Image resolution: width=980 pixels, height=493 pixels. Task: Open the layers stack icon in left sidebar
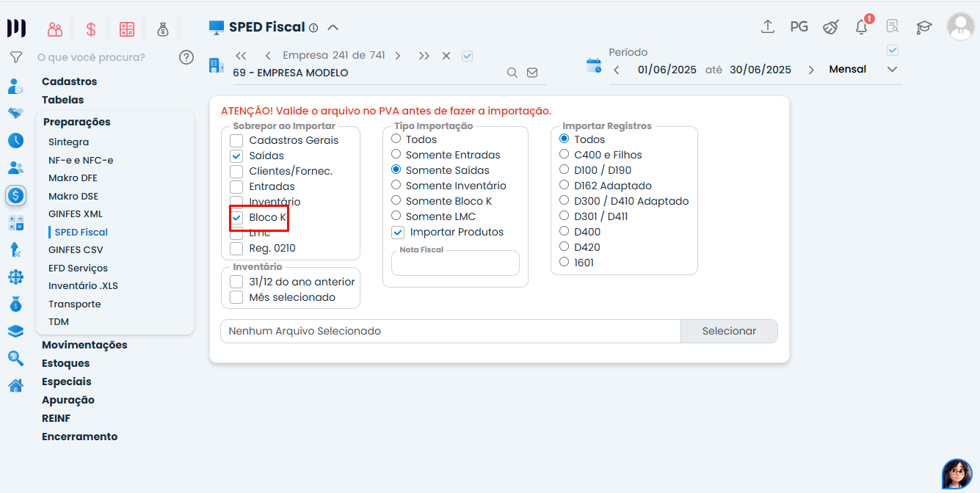coord(15,331)
